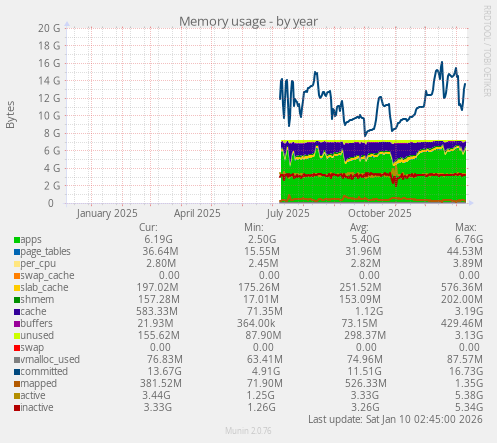497x443 pixels.
Task: Select the 'swap_cache' legend label
Action: point(47,275)
